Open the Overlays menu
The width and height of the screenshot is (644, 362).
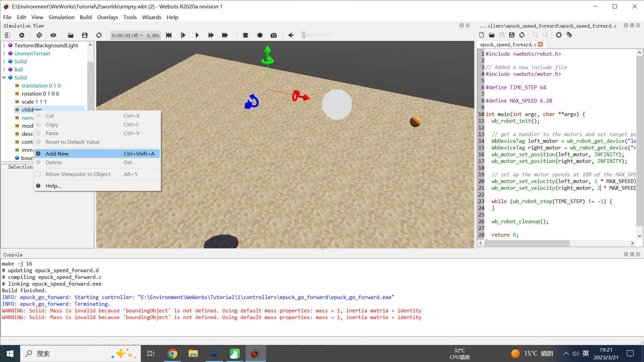(x=107, y=17)
